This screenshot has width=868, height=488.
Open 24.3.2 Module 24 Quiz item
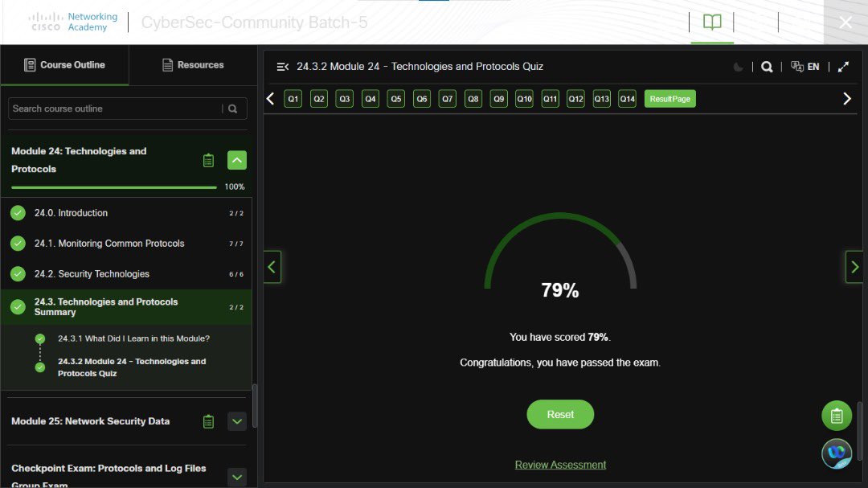(x=132, y=367)
